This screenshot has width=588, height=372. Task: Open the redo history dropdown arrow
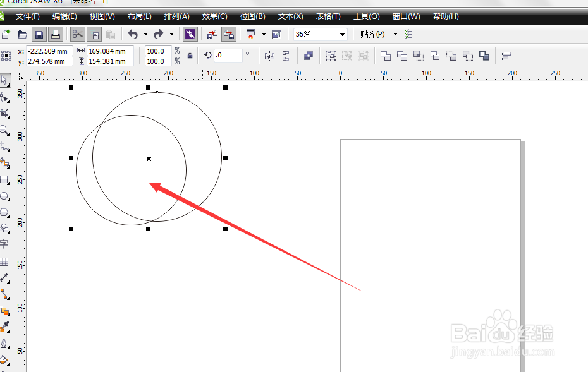tap(172, 35)
